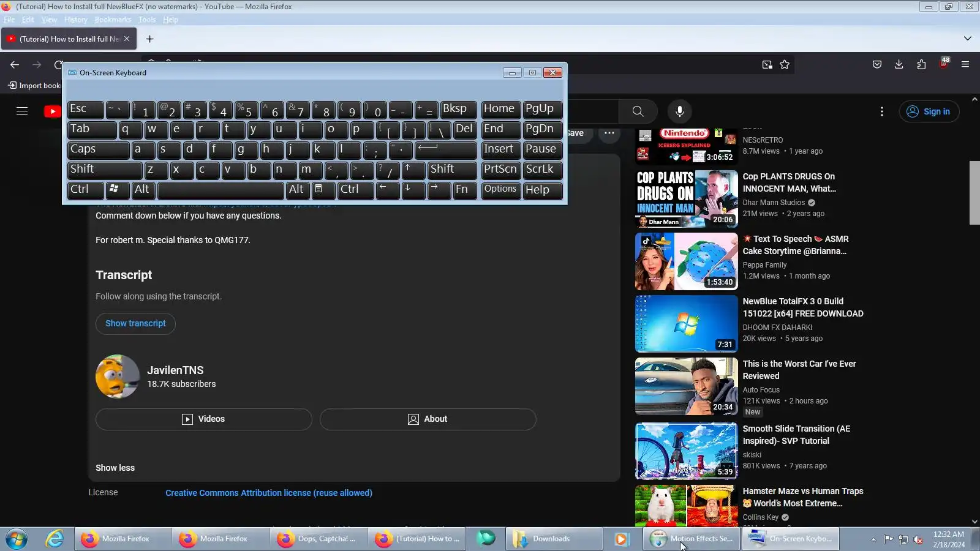Open the YouTube guide hamburger menu
The height and width of the screenshot is (551, 980).
tap(22, 111)
